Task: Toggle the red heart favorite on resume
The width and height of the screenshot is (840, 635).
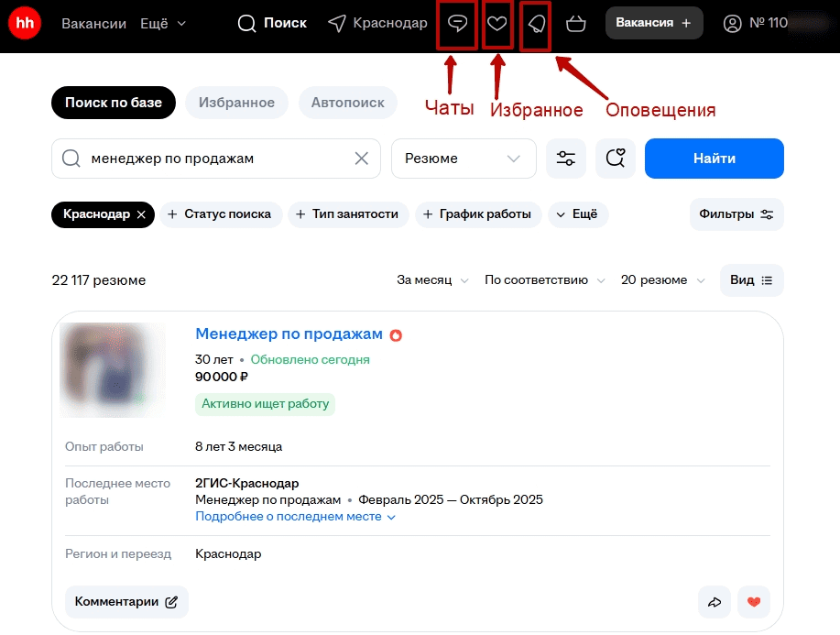Action: click(x=754, y=602)
